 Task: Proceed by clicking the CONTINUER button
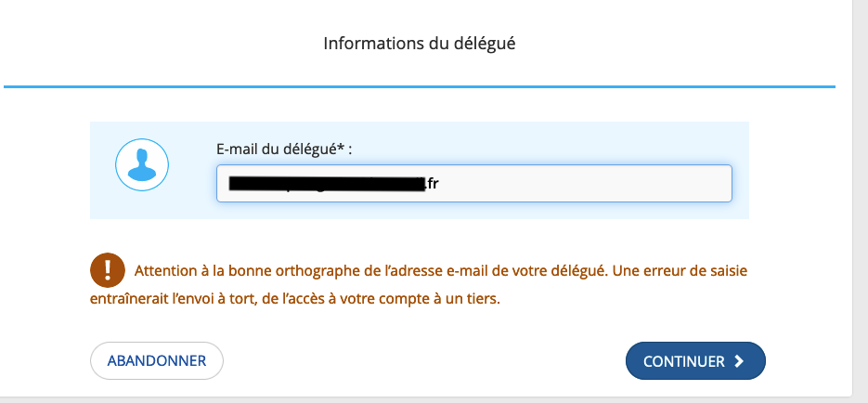tap(695, 361)
